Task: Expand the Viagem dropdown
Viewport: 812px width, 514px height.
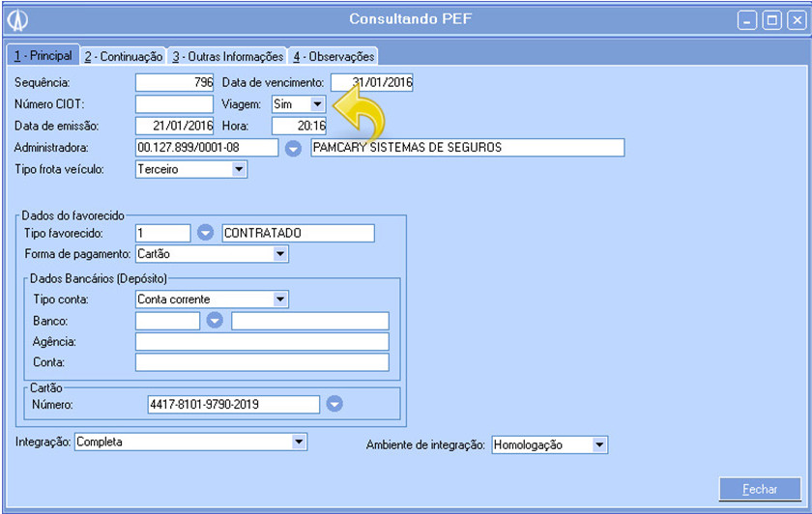Action: pos(316,103)
